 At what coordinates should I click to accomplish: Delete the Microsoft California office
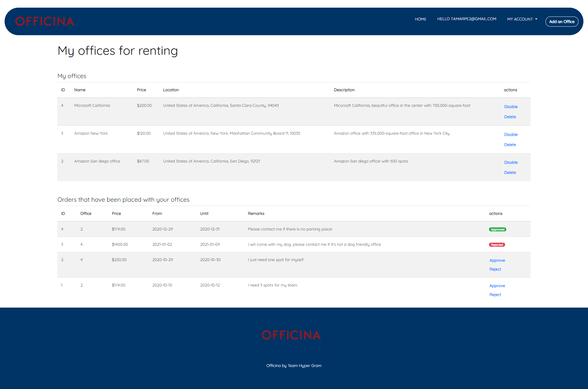coord(510,117)
